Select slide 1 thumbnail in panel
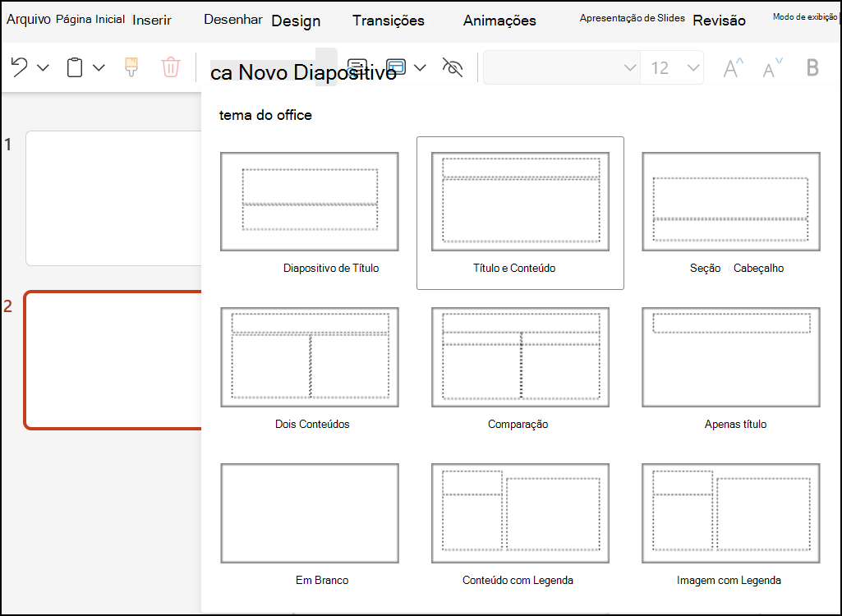842x616 pixels. (114, 198)
